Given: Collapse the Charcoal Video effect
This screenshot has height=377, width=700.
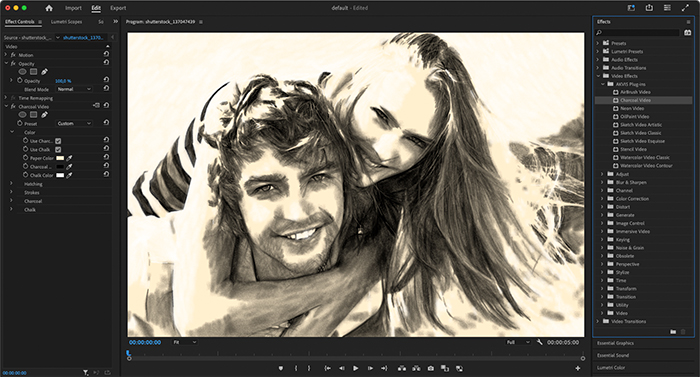Looking at the screenshot, I should [x=6, y=106].
